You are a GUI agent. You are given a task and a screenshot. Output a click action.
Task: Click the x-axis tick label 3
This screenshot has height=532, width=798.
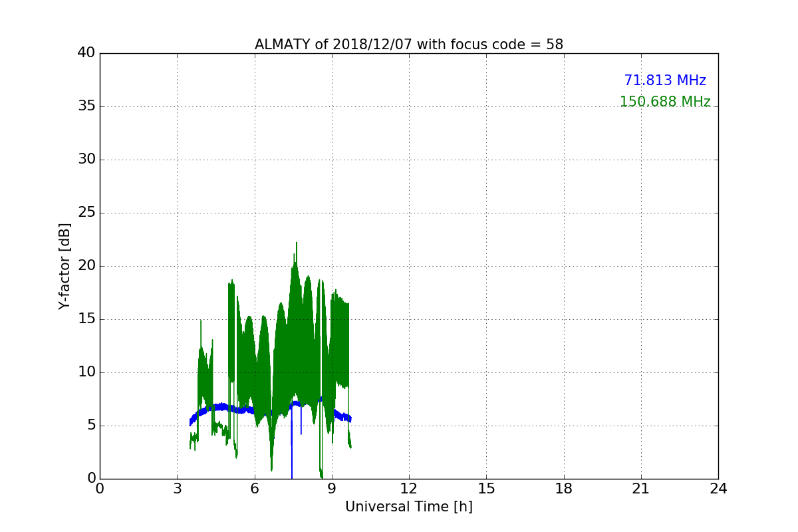[177, 489]
